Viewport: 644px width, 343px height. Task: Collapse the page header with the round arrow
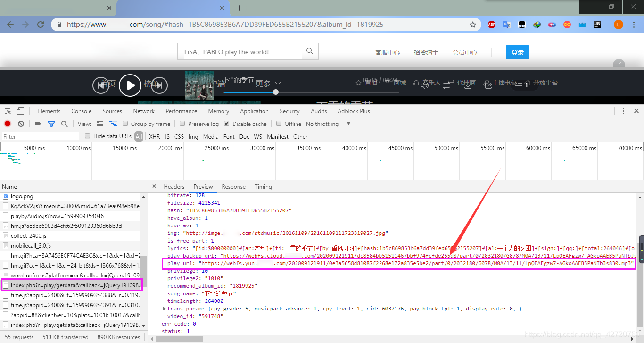pos(619,64)
